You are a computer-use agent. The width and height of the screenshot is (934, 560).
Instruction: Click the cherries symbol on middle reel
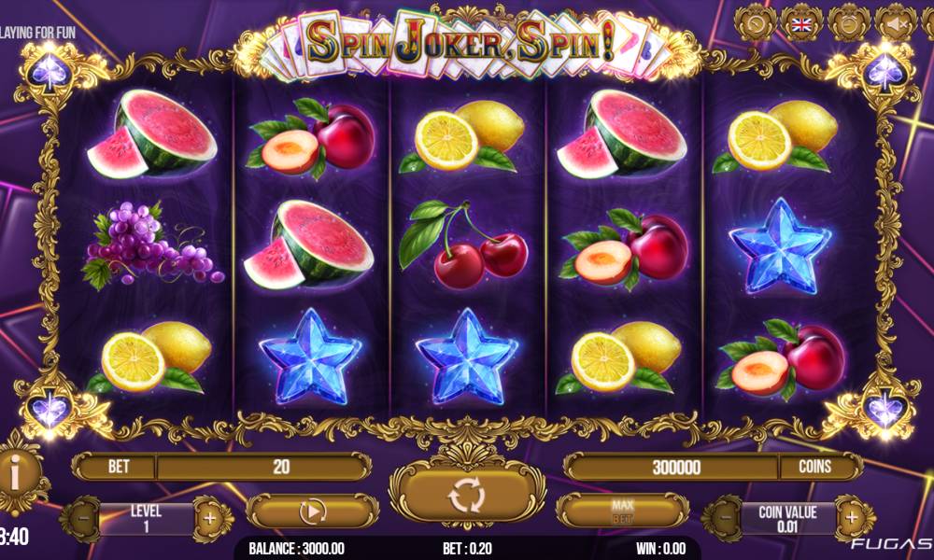point(463,244)
